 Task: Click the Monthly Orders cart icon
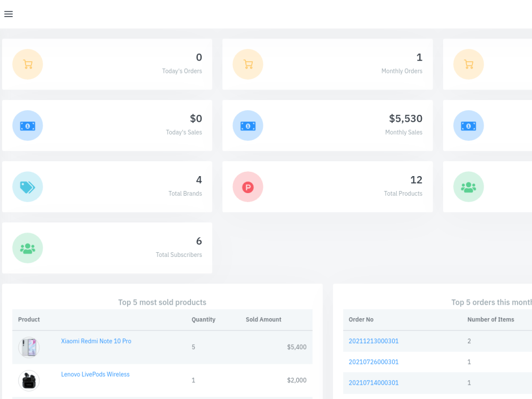tap(247, 64)
